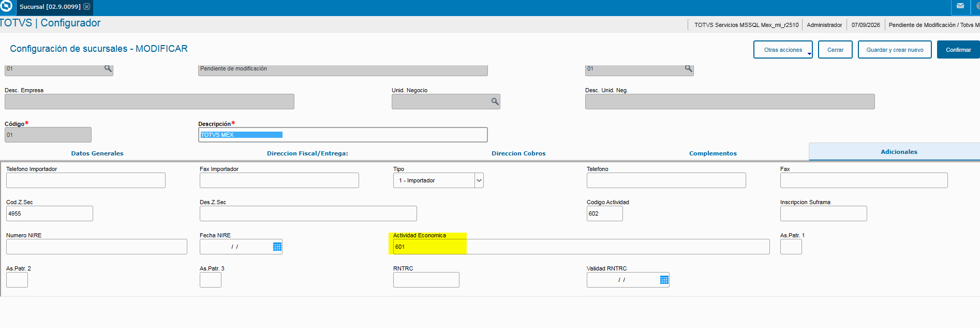The height and width of the screenshot is (328, 980).
Task: Open the Direccion Cobros tab
Action: pos(518,153)
